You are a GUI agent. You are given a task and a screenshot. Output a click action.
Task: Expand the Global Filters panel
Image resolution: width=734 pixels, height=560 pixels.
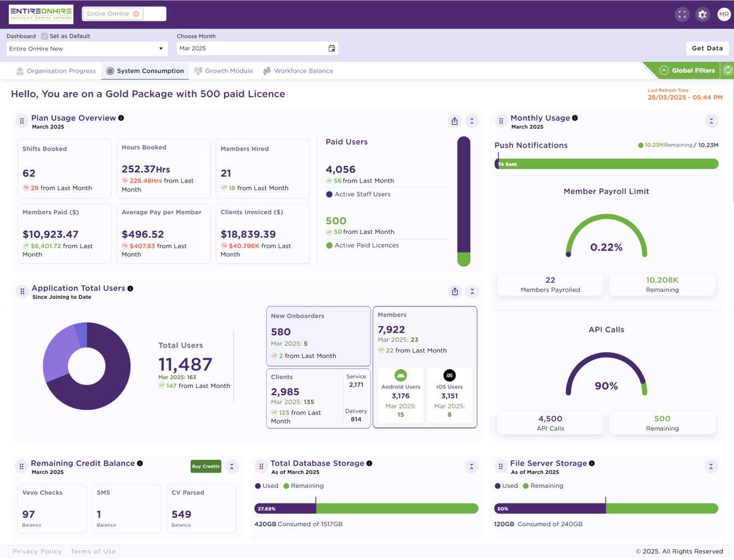687,70
